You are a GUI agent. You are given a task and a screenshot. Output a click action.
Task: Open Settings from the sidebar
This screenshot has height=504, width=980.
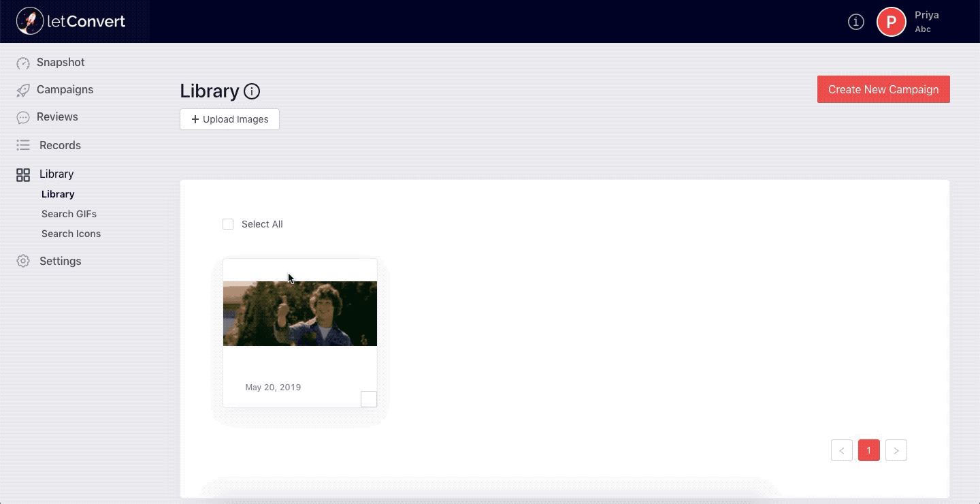[x=60, y=261]
